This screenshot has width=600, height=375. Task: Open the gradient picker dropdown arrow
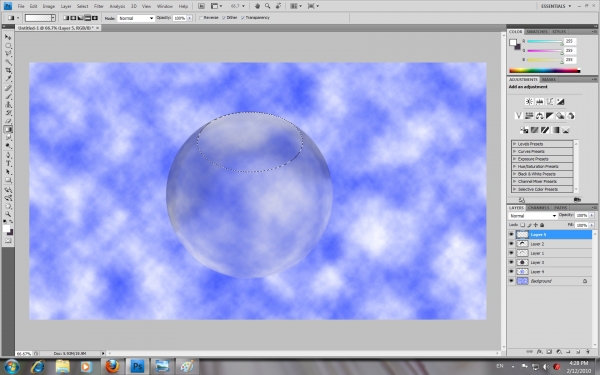click(53, 18)
